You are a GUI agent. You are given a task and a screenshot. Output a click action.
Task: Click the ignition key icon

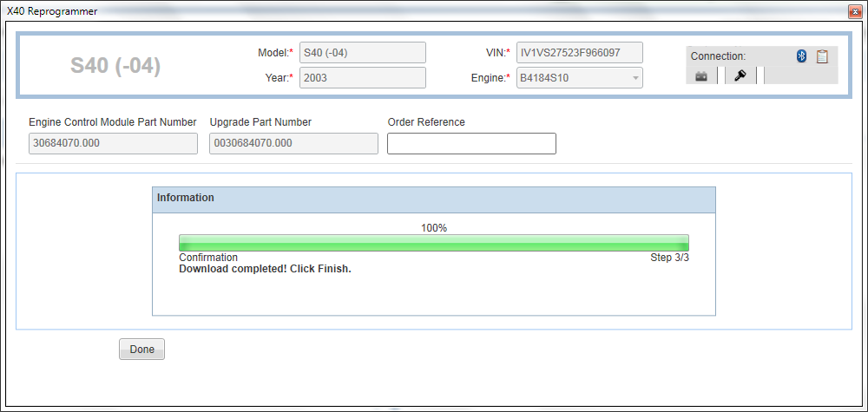(740, 75)
